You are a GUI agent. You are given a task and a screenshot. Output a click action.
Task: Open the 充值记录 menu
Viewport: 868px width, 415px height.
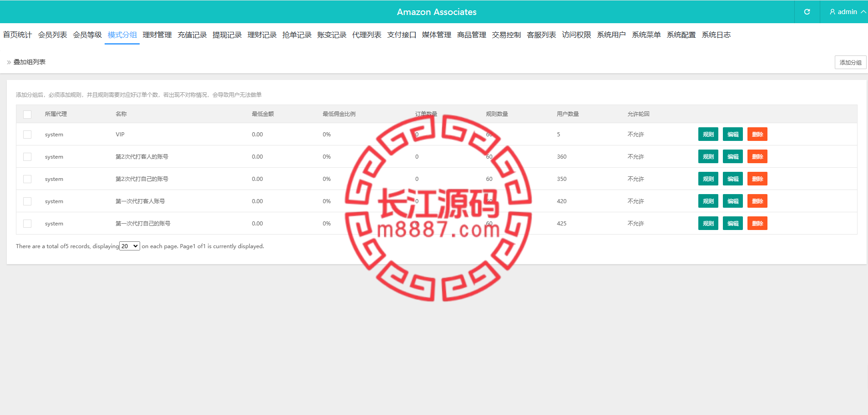tap(192, 35)
